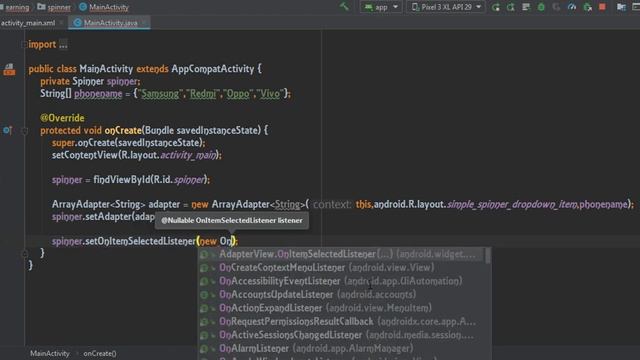Collapse the onCreate method fold marker
The height and width of the screenshot is (360, 640).
24,131
